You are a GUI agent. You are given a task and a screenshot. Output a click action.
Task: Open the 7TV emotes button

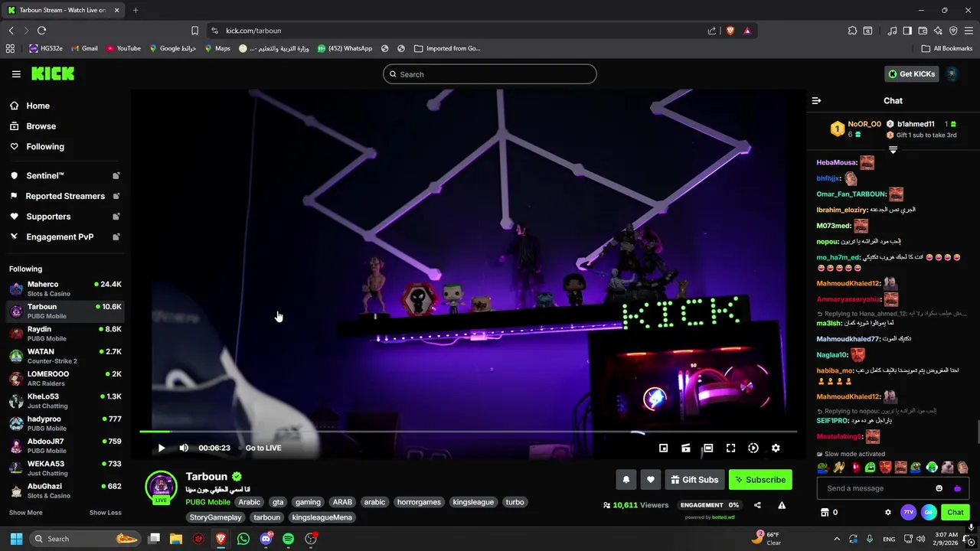pyautogui.click(x=909, y=513)
